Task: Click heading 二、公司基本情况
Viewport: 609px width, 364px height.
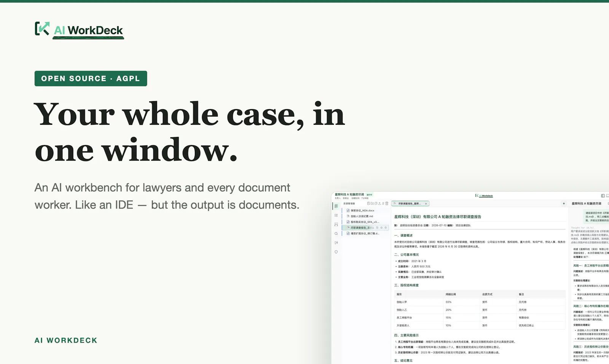Action: (407, 255)
